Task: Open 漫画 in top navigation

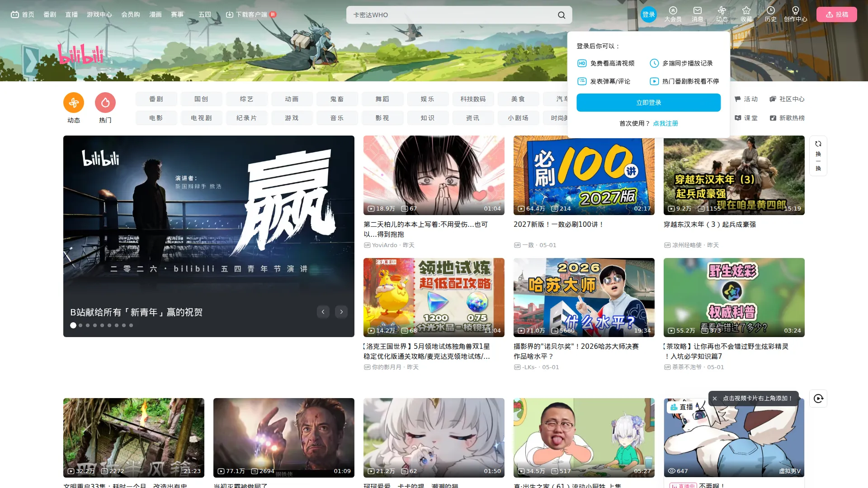Action: pyautogui.click(x=156, y=14)
